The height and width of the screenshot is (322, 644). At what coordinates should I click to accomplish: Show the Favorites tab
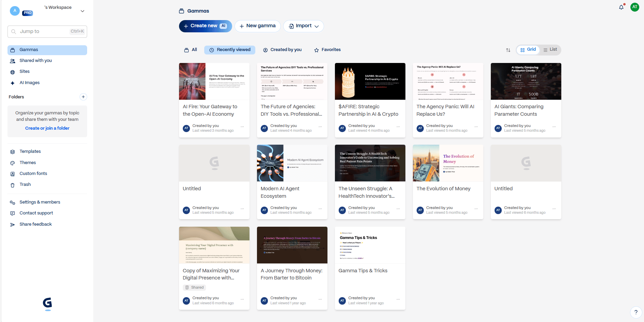327,50
